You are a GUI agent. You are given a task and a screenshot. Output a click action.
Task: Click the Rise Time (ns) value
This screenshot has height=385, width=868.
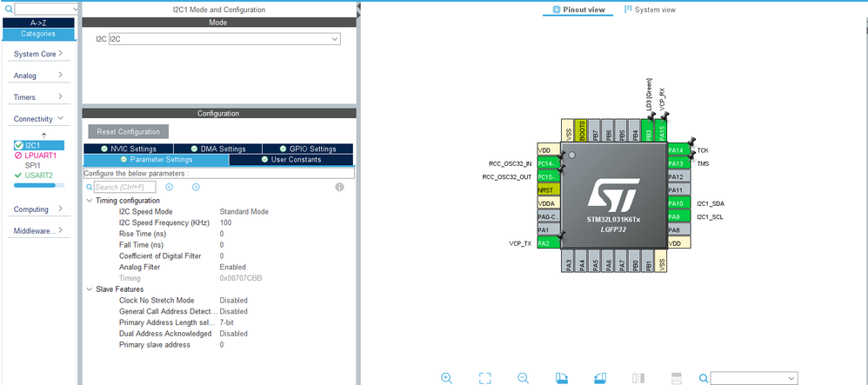point(222,234)
